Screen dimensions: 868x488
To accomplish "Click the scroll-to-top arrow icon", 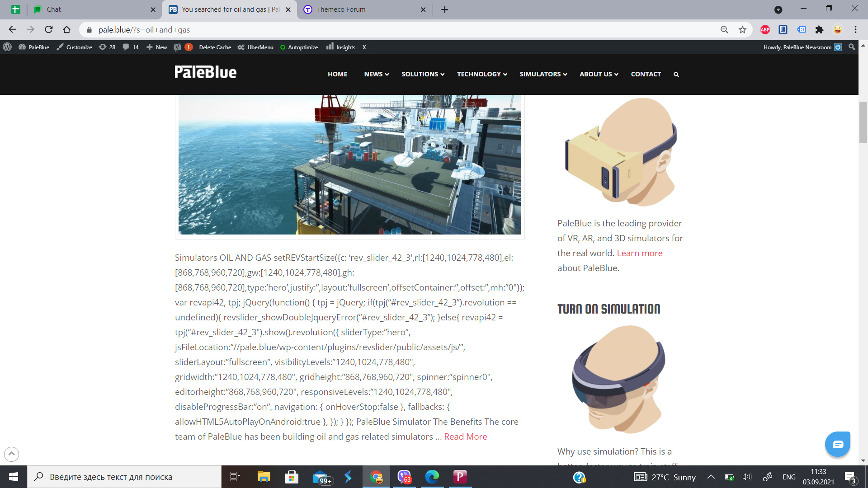I will tap(12, 454).
